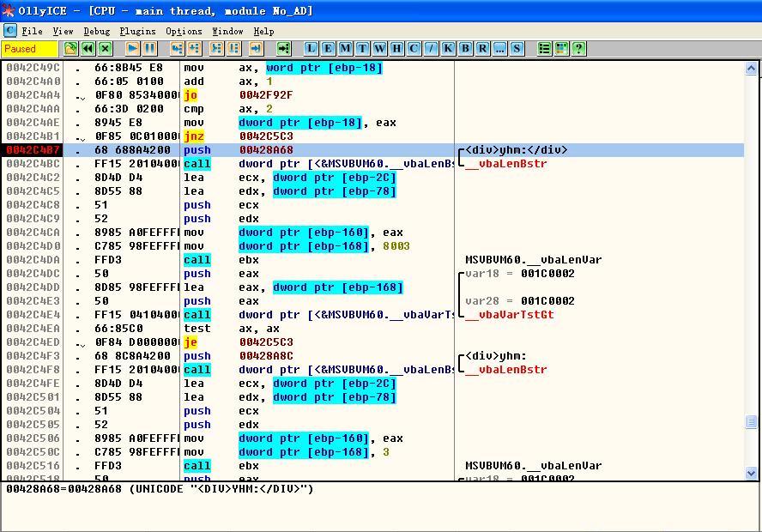The image size is (762, 532).
Task: Open the Log window (L button)
Action: (311, 49)
